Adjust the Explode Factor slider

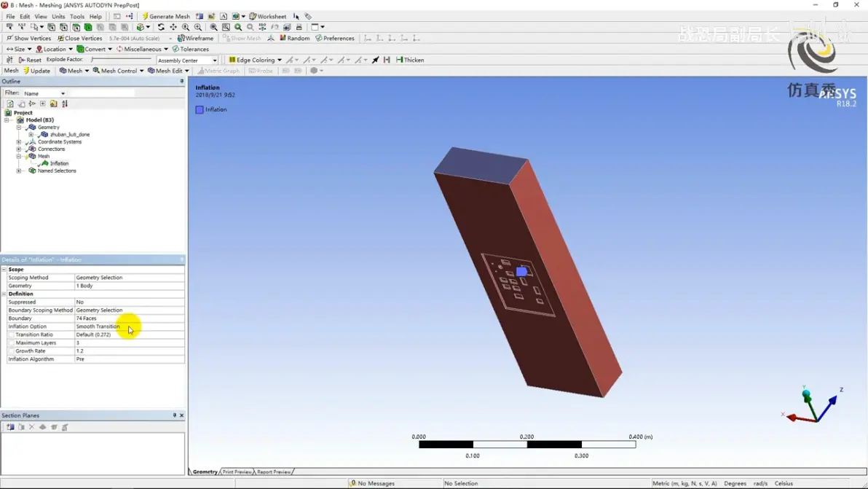point(121,59)
